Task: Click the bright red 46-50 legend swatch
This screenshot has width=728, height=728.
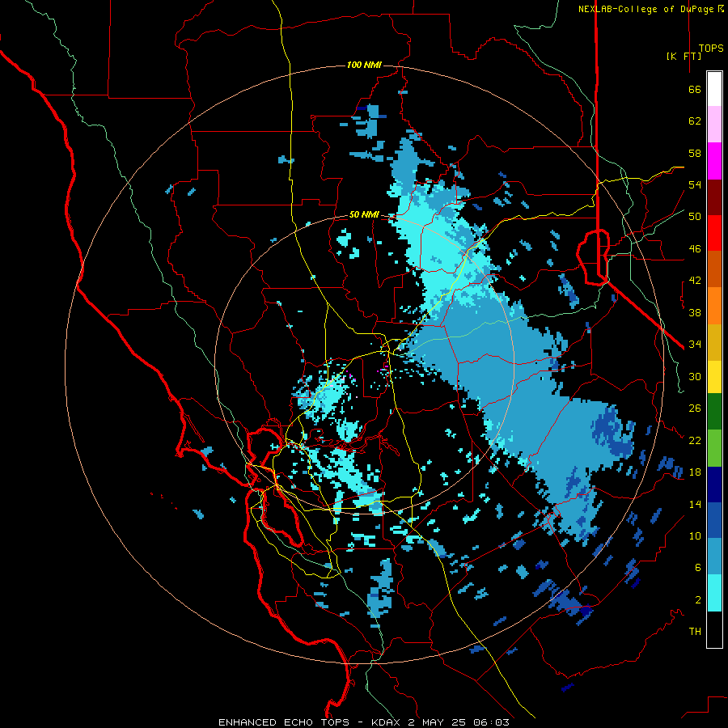Action: tap(714, 233)
